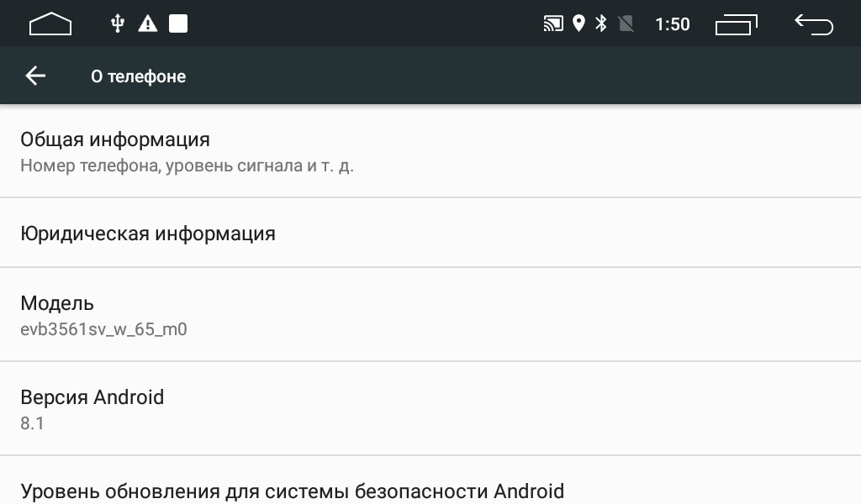861x504 pixels.
Task: Select the Модель list item
Action: click(x=430, y=315)
